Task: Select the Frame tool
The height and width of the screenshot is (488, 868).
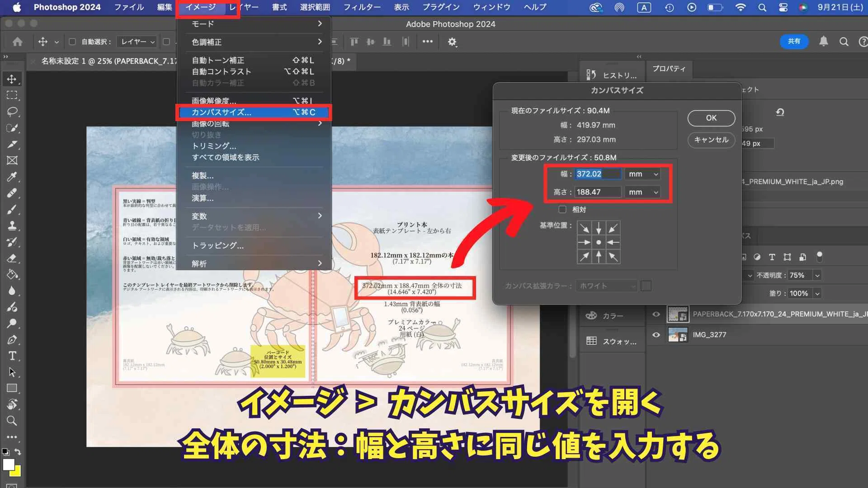Action: tap(12, 160)
